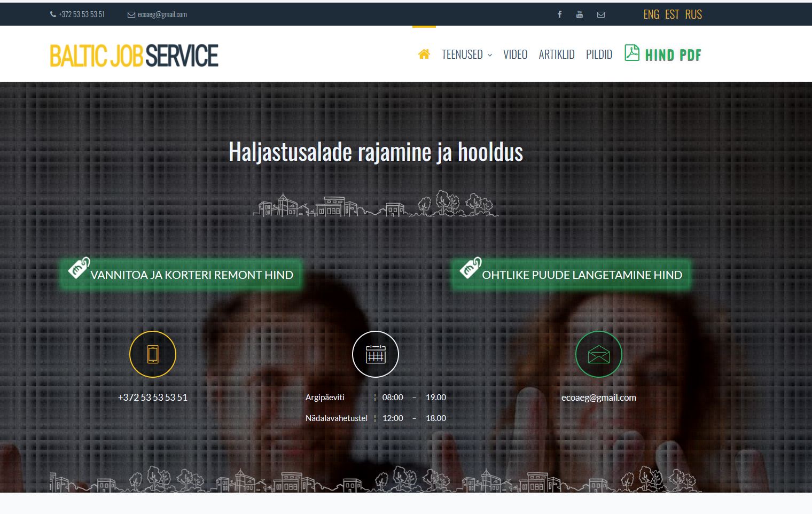Open the Artiklid menu item

[x=556, y=54]
